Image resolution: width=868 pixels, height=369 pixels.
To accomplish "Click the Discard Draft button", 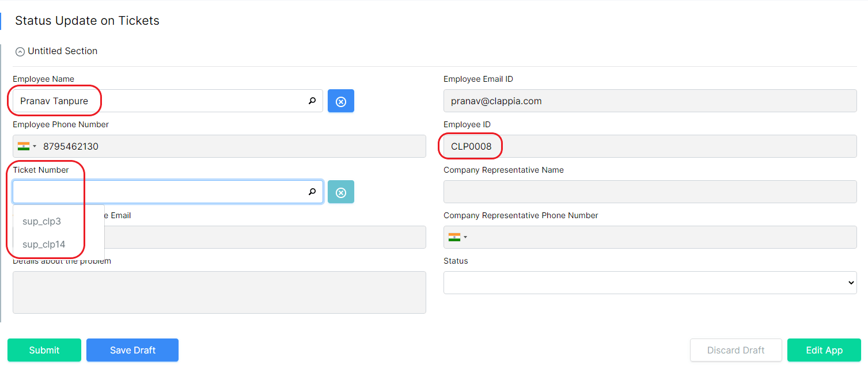I will click(736, 350).
